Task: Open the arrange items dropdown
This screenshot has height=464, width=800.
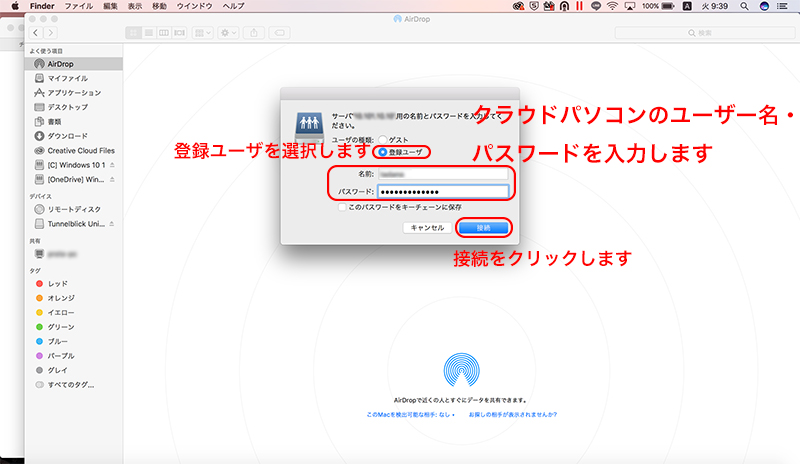Action: [x=203, y=33]
